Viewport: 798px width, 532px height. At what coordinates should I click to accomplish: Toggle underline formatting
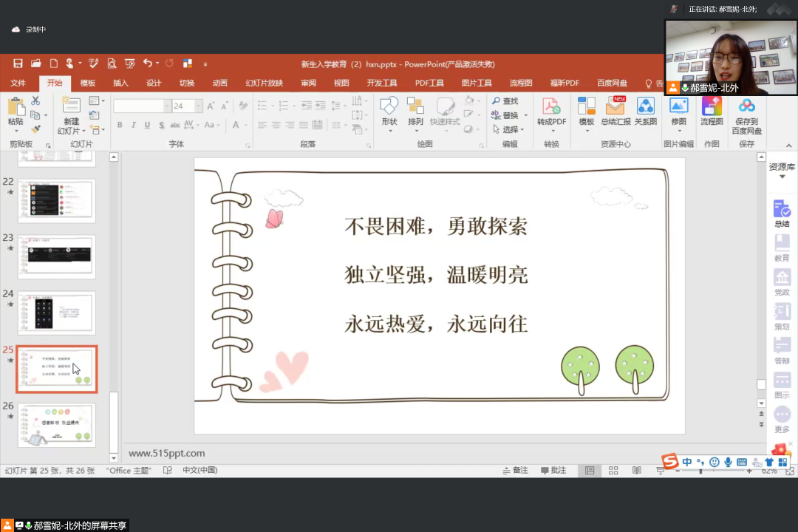point(148,126)
